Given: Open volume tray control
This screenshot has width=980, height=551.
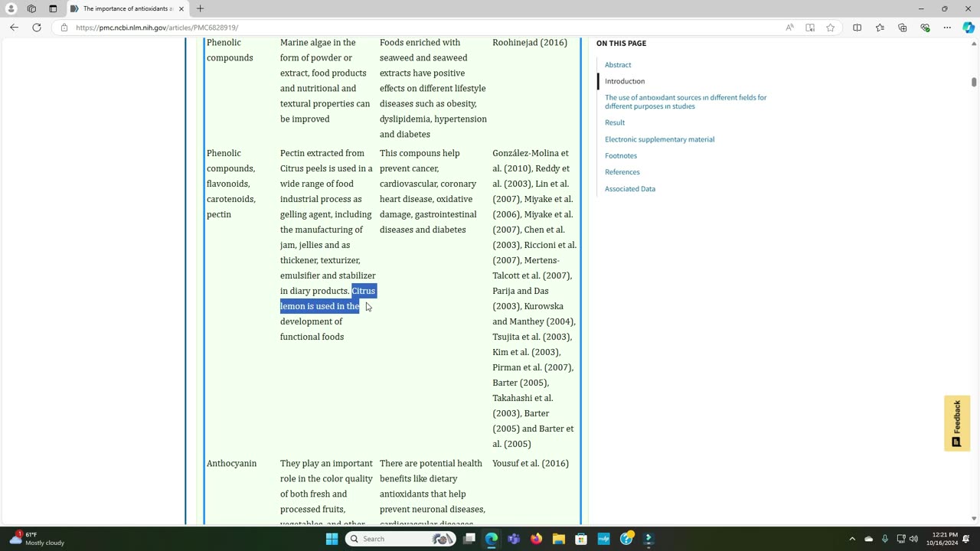Looking at the screenshot, I should tap(913, 539).
